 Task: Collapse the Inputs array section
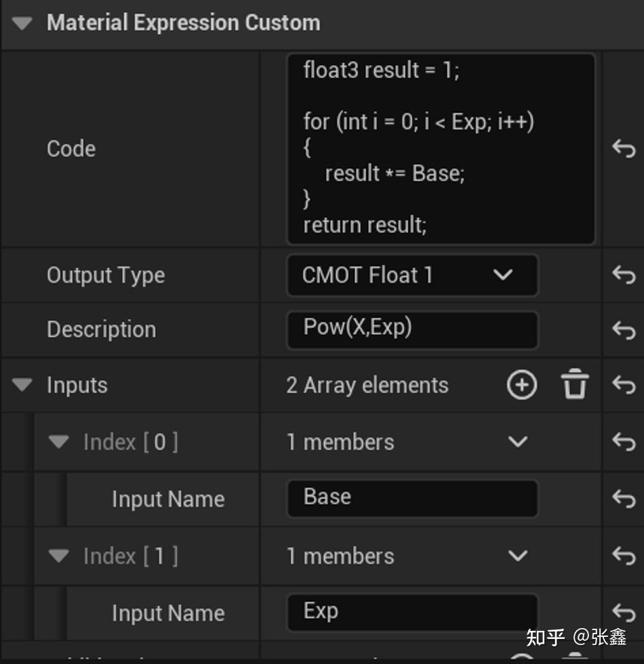[x=22, y=385]
